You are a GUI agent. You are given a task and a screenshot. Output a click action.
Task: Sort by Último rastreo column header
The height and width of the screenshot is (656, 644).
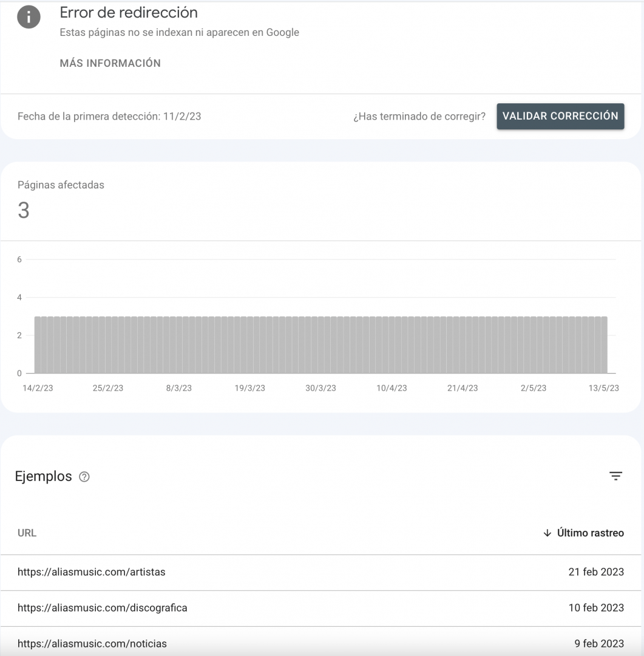[590, 533]
